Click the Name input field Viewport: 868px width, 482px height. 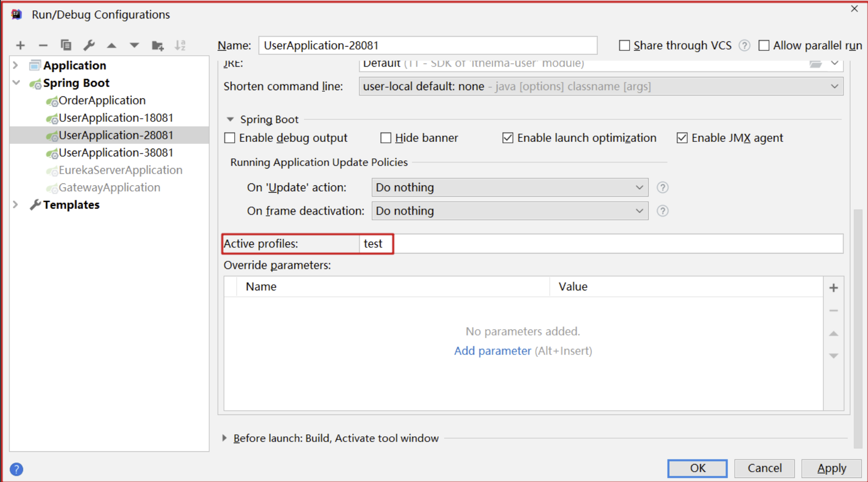428,46
